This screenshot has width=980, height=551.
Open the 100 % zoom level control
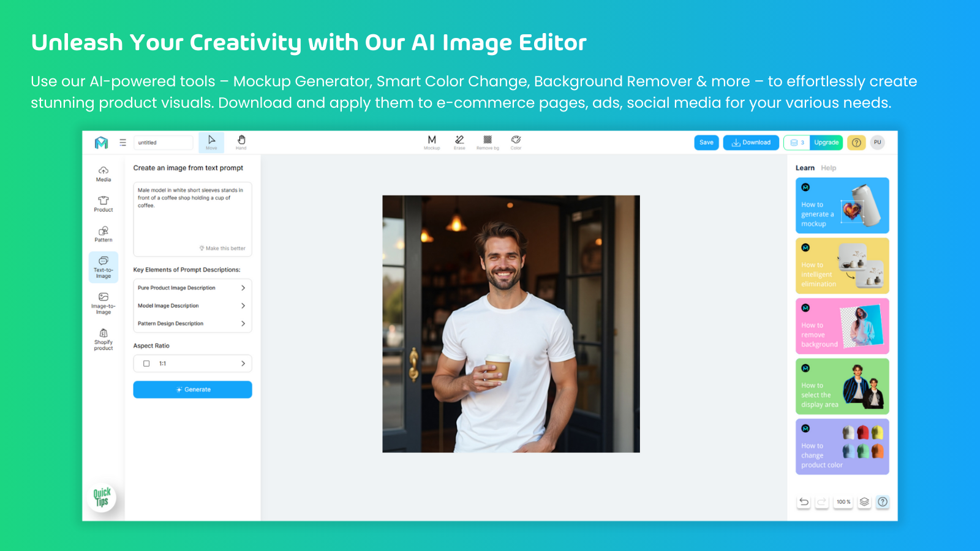coord(843,502)
